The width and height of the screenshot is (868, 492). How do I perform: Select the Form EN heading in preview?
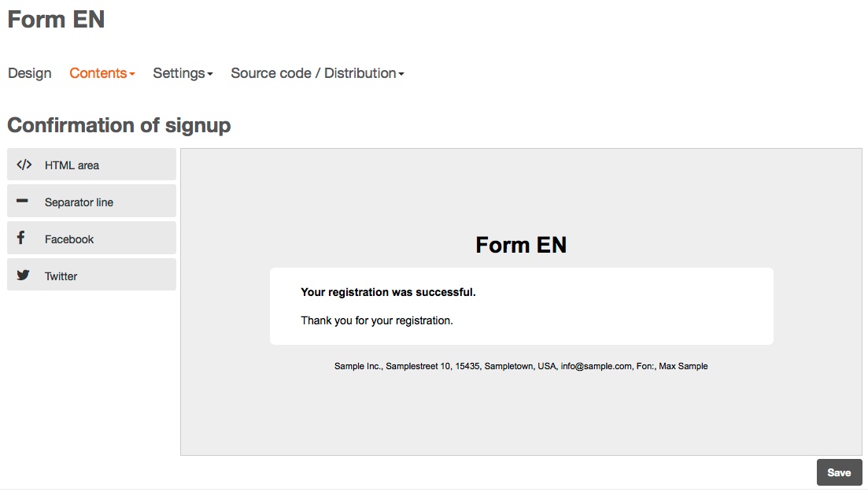521,245
